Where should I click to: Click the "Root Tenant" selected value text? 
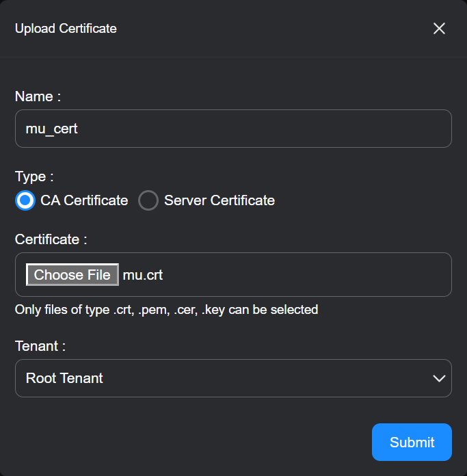[x=64, y=378]
